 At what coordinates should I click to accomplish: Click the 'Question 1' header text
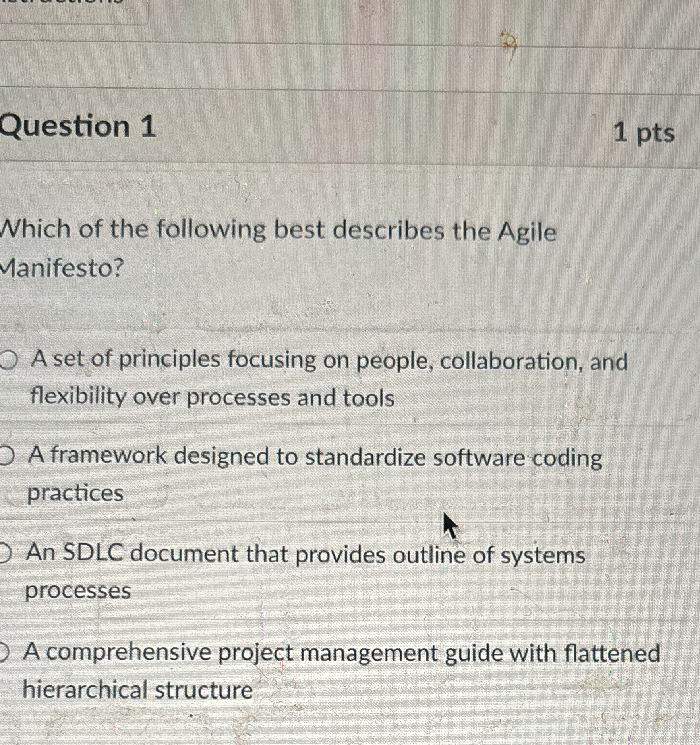(x=75, y=127)
